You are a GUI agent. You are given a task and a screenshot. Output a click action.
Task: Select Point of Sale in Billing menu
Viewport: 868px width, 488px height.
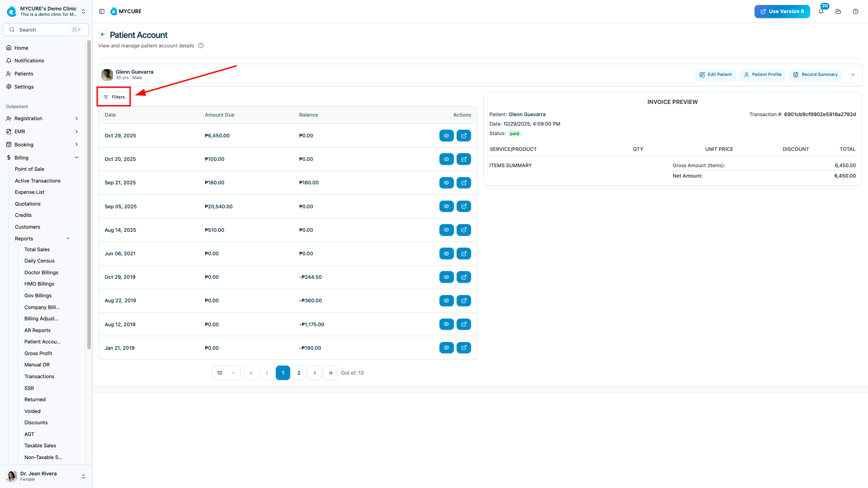tap(29, 169)
